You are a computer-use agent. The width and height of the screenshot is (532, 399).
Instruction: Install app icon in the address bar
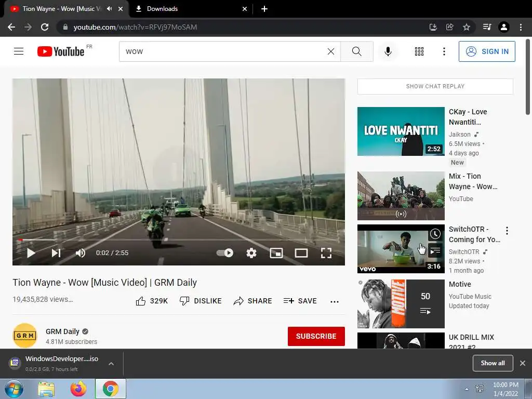click(x=433, y=27)
